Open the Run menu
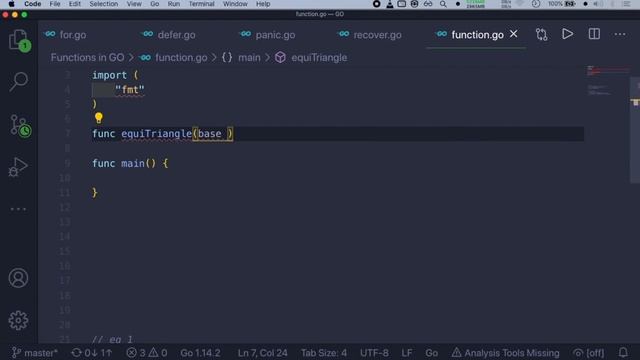 [173, 4]
